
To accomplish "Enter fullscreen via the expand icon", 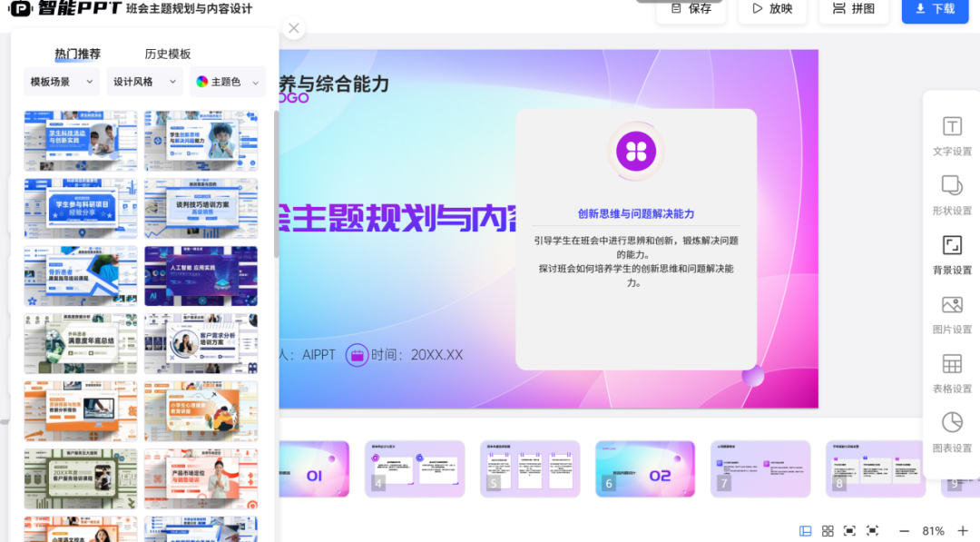I will 872,528.
